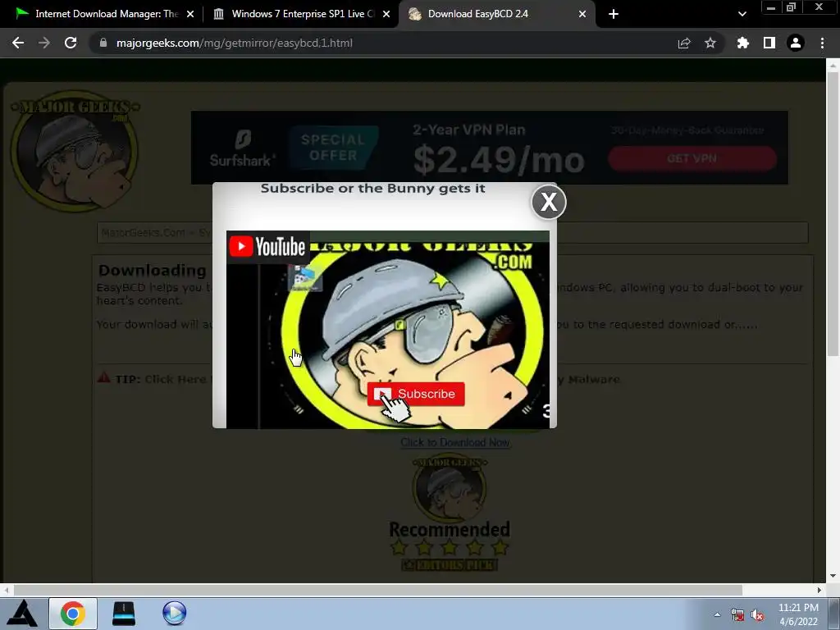Show hidden tray icons arrow
The height and width of the screenshot is (630, 840).
pyautogui.click(x=717, y=614)
